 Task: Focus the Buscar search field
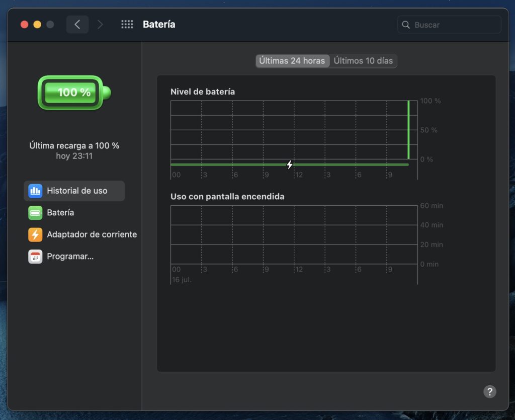click(x=454, y=25)
